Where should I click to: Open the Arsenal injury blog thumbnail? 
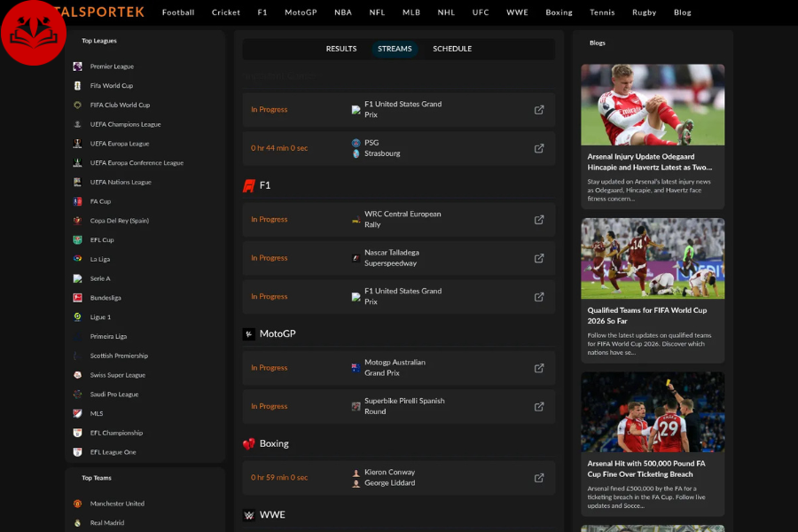(x=653, y=105)
